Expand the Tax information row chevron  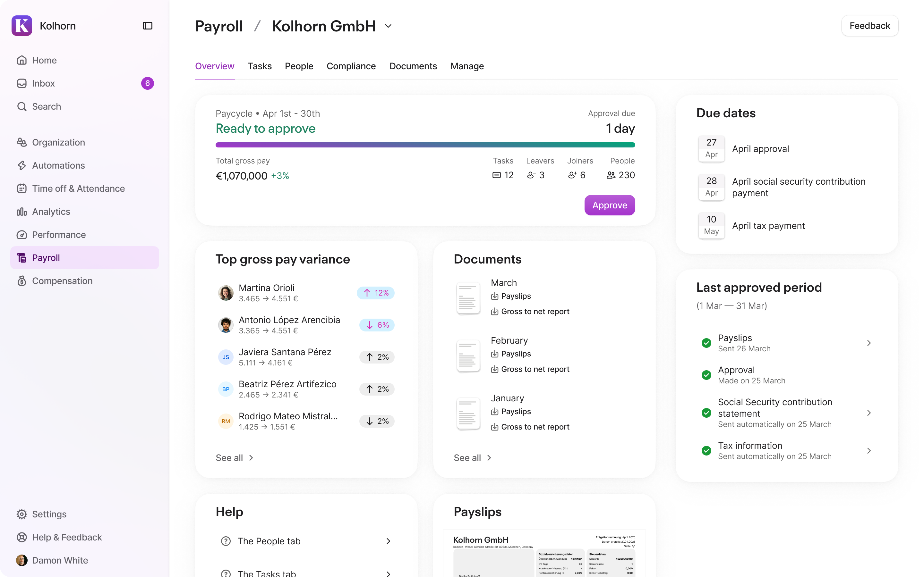pyautogui.click(x=868, y=451)
